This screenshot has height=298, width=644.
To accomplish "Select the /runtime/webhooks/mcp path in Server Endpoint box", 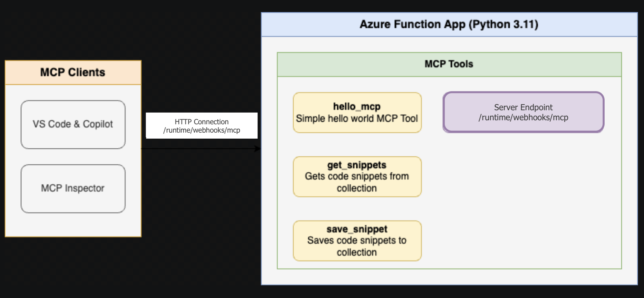I will coord(523,118).
